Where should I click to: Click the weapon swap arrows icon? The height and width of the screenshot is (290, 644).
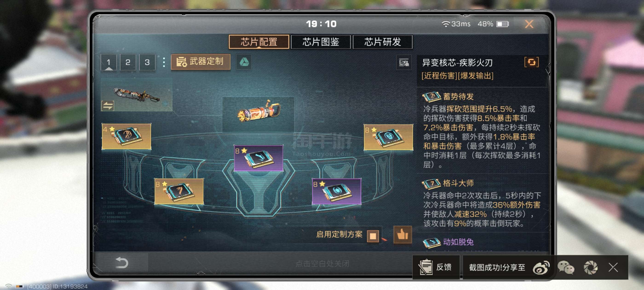click(x=108, y=106)
